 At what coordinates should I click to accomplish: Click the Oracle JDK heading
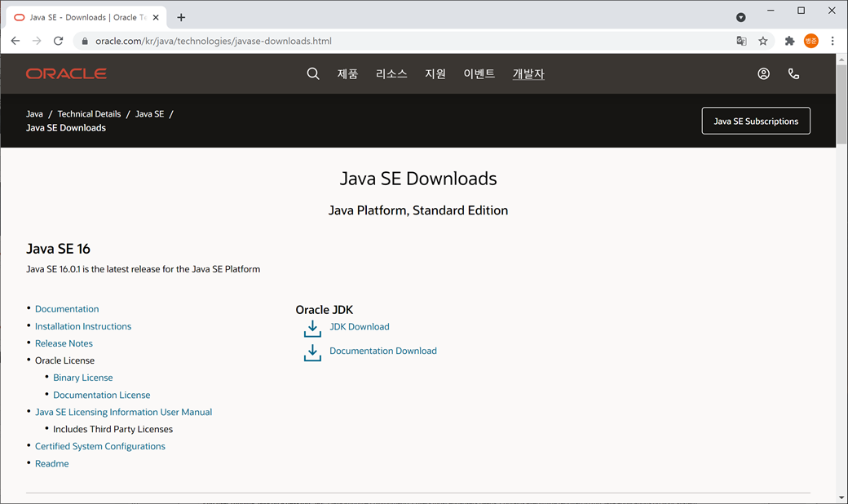coord(324,310)
